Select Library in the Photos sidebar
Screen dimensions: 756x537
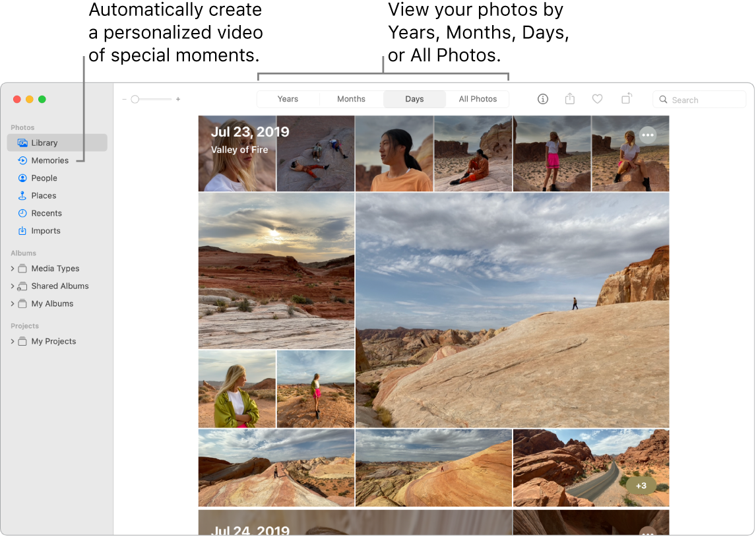coord(46,142)
